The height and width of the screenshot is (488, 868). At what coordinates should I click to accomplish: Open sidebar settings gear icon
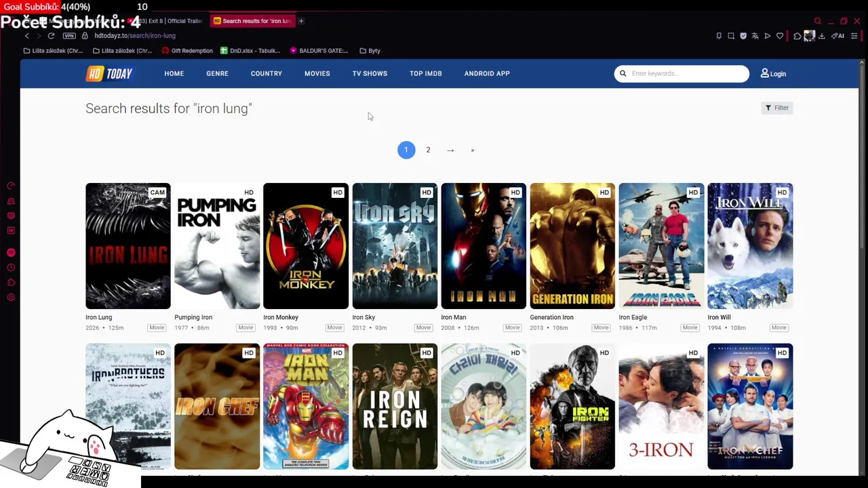pos(11,298)
